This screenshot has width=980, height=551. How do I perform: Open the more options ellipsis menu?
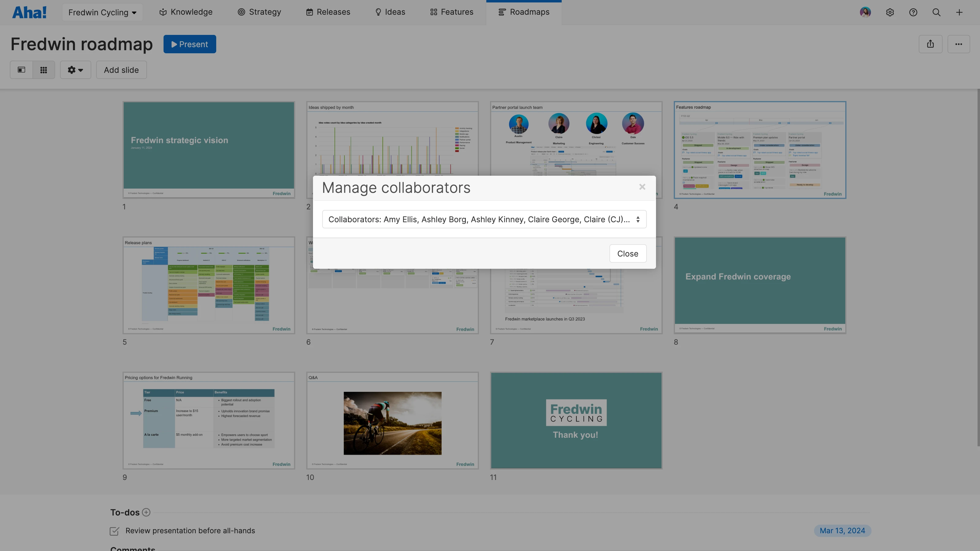pos(959,44)
